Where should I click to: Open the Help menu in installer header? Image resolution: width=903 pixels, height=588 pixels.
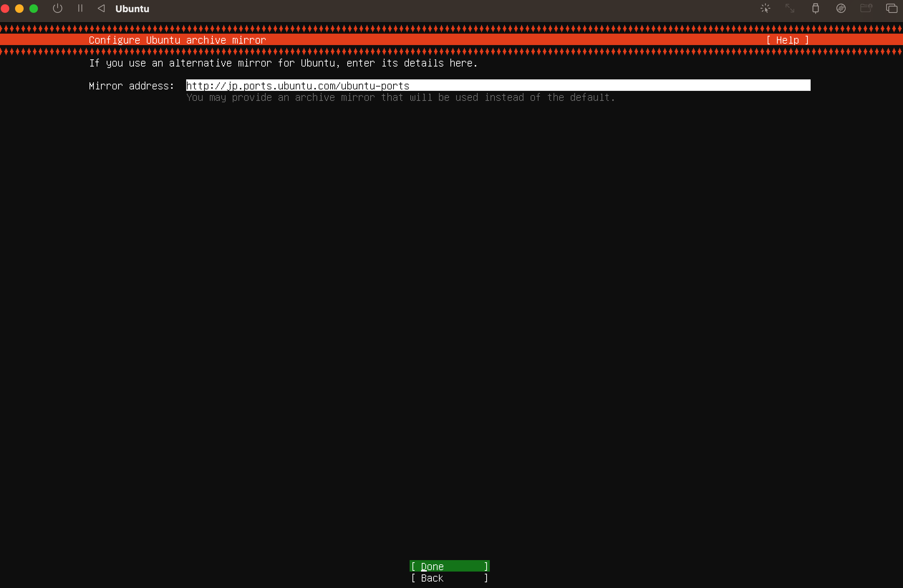click(x=787, y=40)
